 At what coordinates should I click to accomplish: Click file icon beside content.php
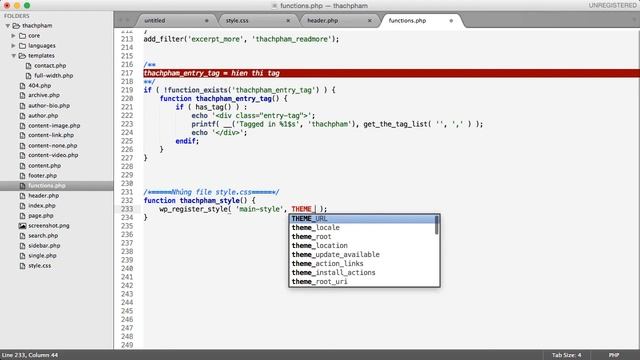pos(22,166)
